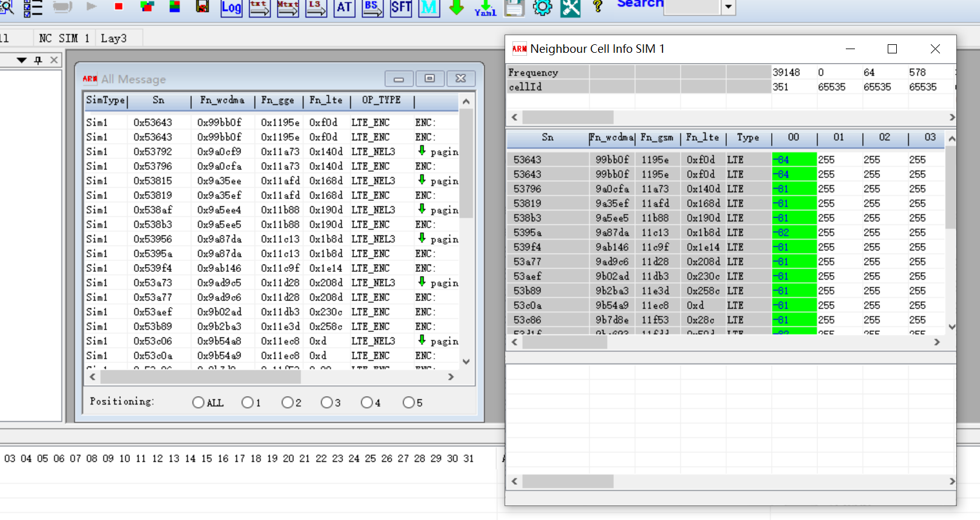Select the ALL positioning radio button
The image size is (980, 520).
[x=198, y=402]
